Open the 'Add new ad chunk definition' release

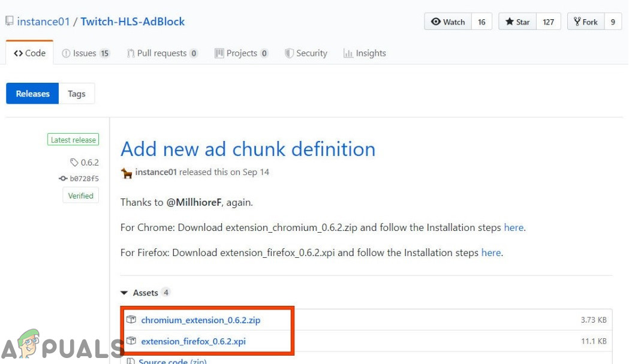248,149
